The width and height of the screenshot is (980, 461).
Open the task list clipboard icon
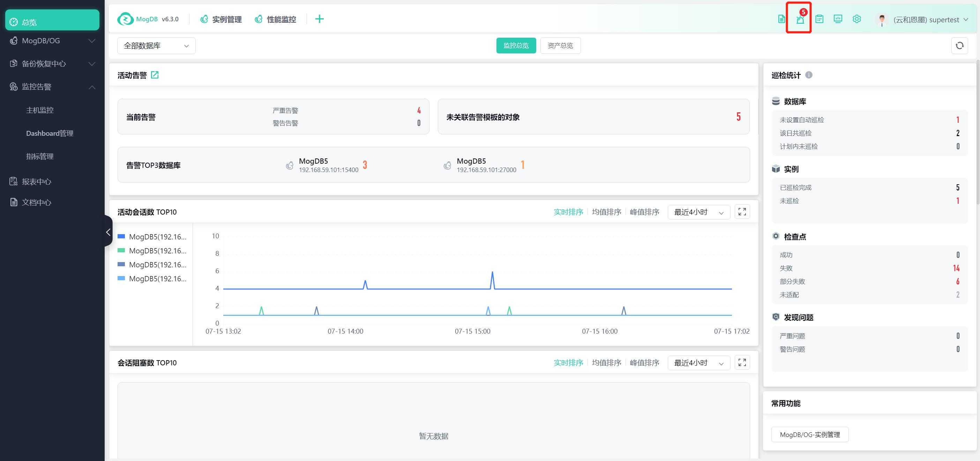click(819, 19)
